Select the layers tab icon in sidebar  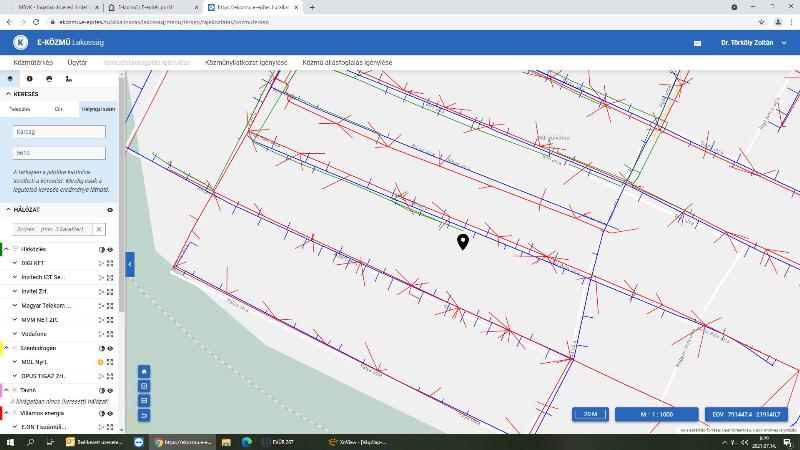pyautogui.click(x=10, y=79)
